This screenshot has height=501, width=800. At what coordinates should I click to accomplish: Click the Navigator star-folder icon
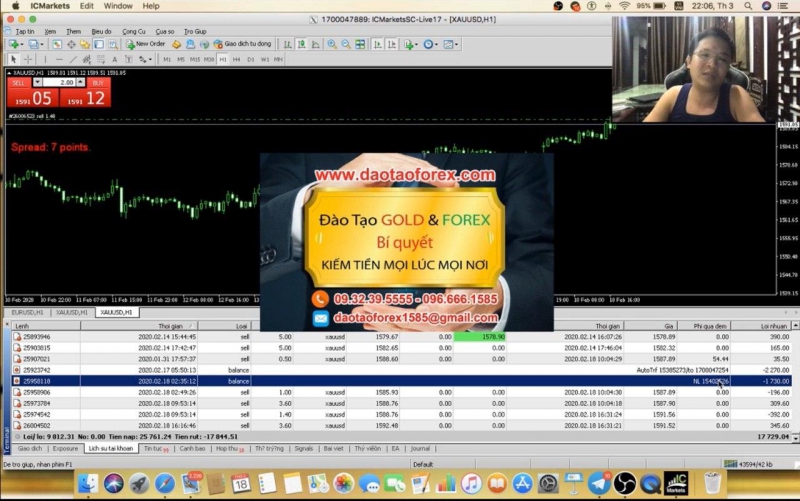tap(85, 44)
